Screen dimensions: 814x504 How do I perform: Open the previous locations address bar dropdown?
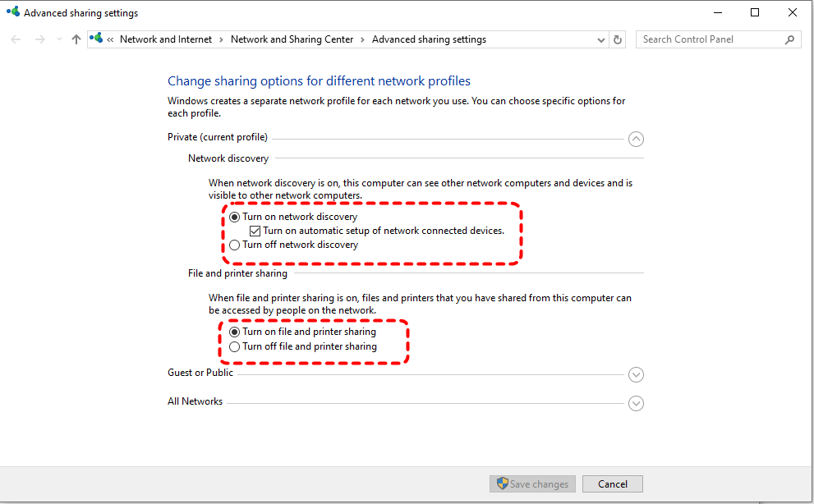(x=601, y=39)
